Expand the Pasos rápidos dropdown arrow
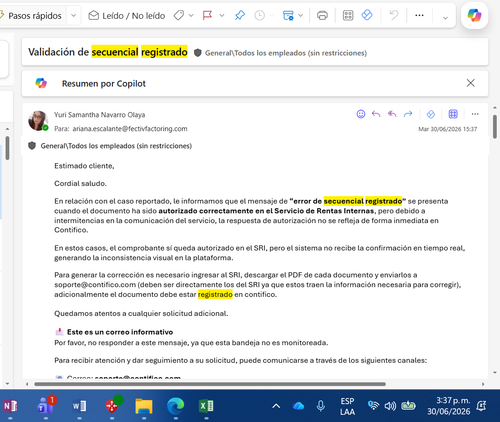This screenshot has width=500, height=422. click(x=74, y=16)
